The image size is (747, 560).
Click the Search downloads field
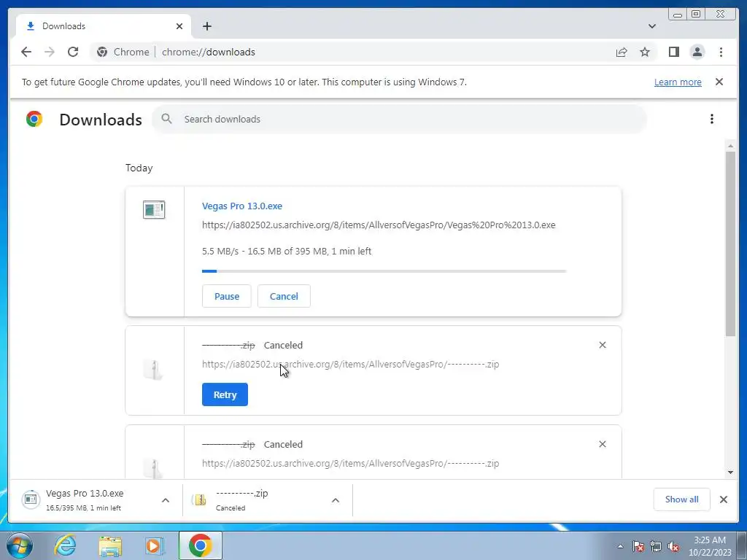click(399, 119)
